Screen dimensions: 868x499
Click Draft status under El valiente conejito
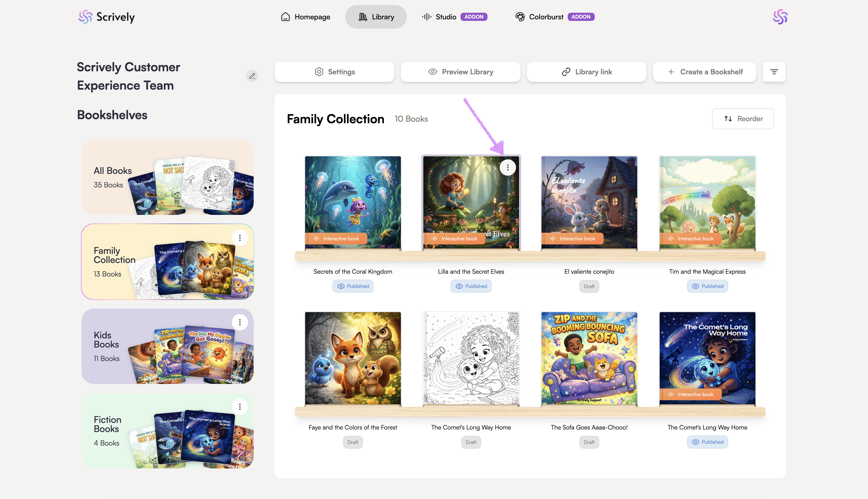(x=589, y=286)
